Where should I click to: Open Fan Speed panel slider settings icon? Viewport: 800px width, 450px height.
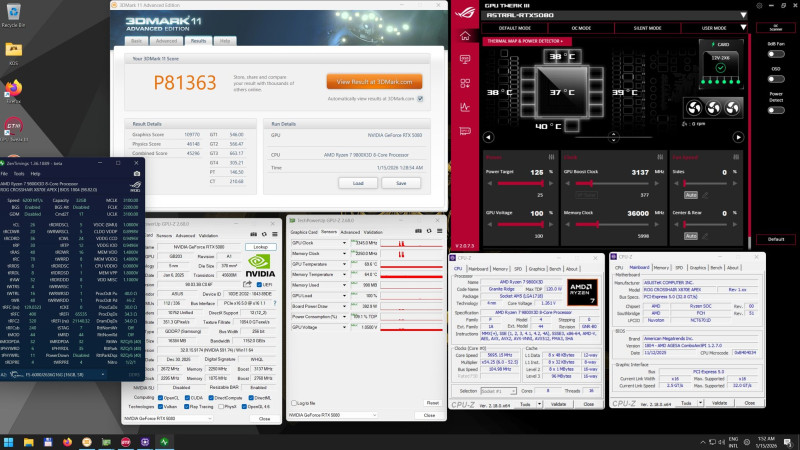point(736,157)
